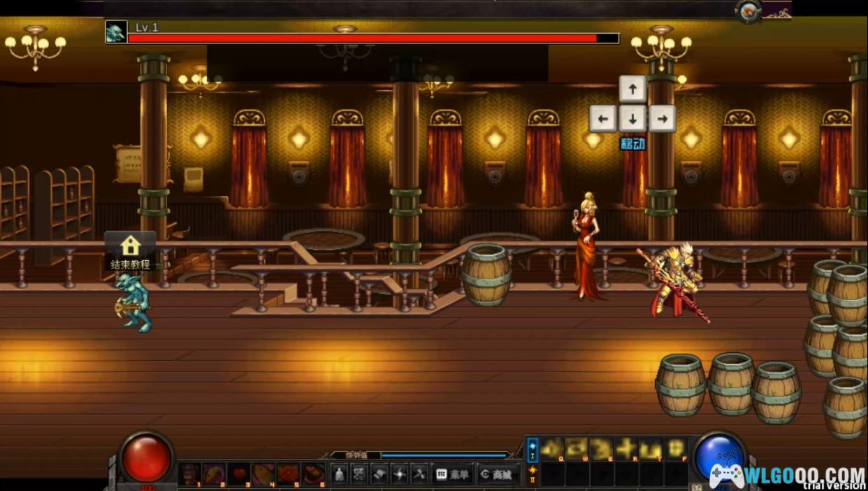Switch to skill bar row I
The image size is (868, 491).
click(533, 448)
